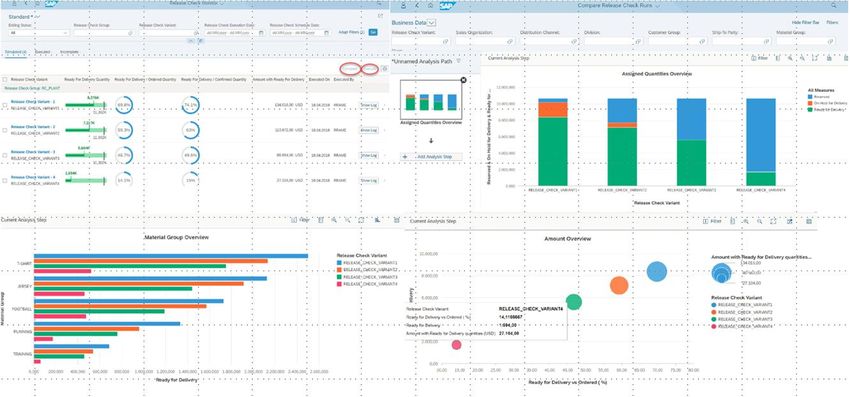Open Release Check Statistic title dropdown
Screen dimensions: 850x397
[x=222, y=3]
